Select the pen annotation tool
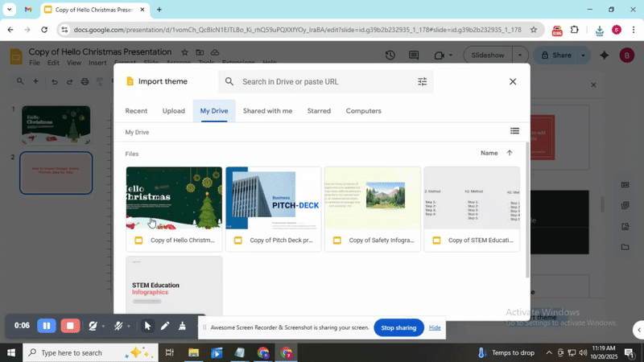Screen dimensions: 644x362 (x=164, y=326)
